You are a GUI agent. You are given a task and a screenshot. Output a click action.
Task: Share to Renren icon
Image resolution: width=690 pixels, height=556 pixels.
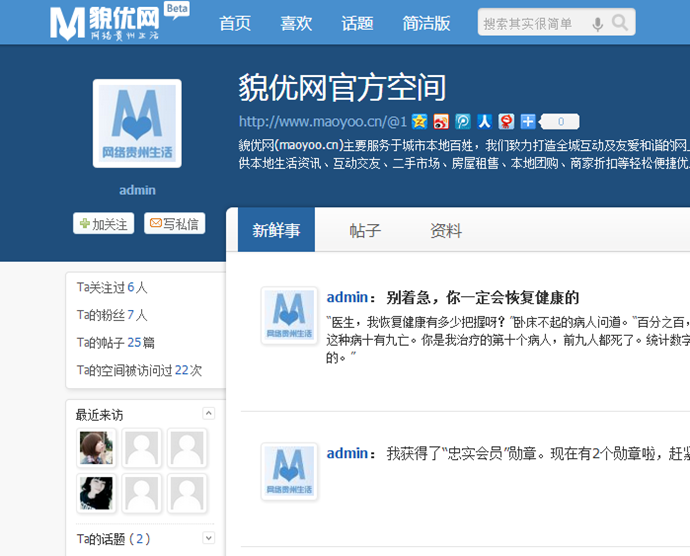[484, 122]
